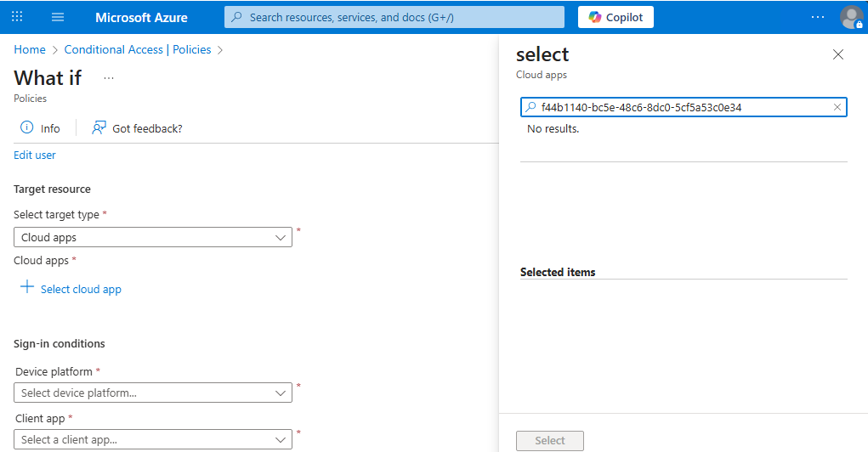This screenshot has width=868, height=452.
Task: Click the Selected items heading
Action: pyautogui.click(x=558, y=272)
